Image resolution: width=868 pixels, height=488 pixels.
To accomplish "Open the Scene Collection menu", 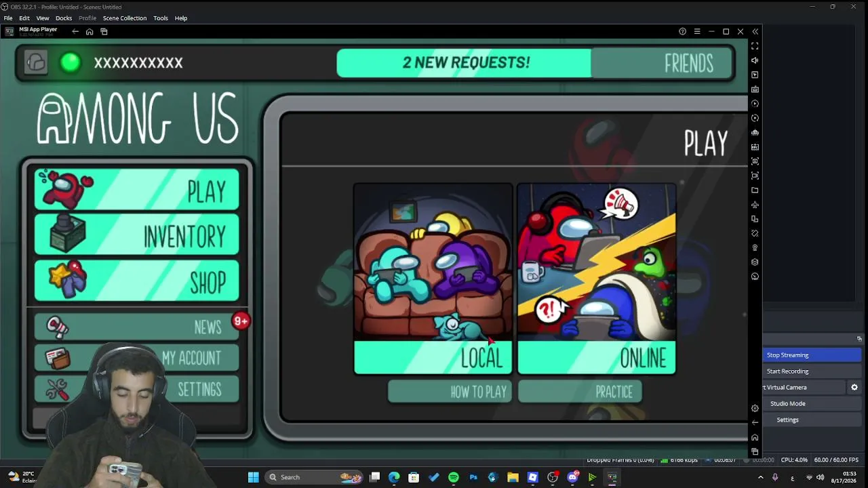I will (125, 18).
